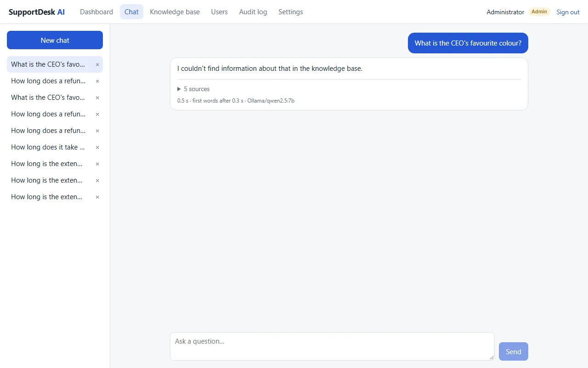
Task: Open the "How long does it take" chat
Action: [48, 147]
